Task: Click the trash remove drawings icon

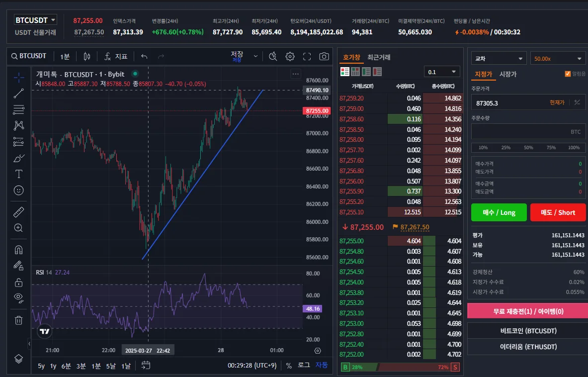Action: (18, 320)
